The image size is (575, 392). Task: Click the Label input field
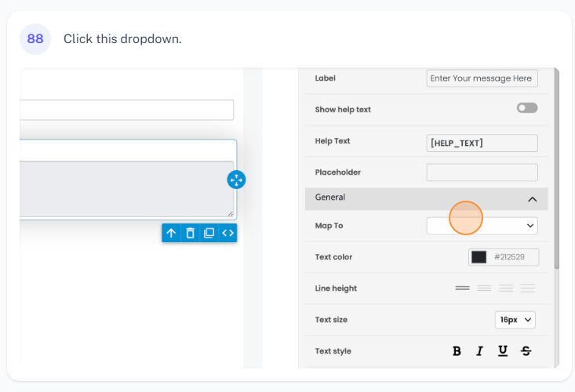point(482,78)
